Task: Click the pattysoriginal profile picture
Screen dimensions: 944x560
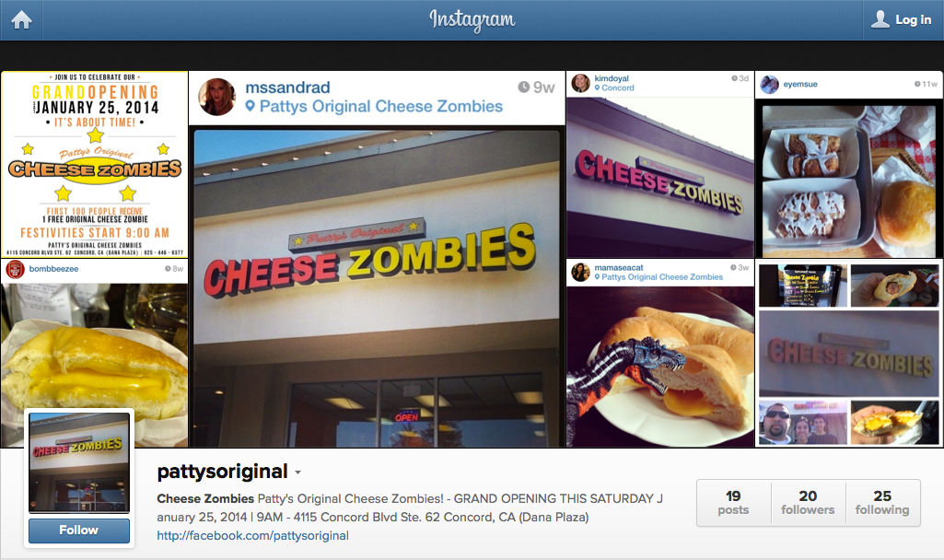Action: pyautogui.click(x=79, y=462)
